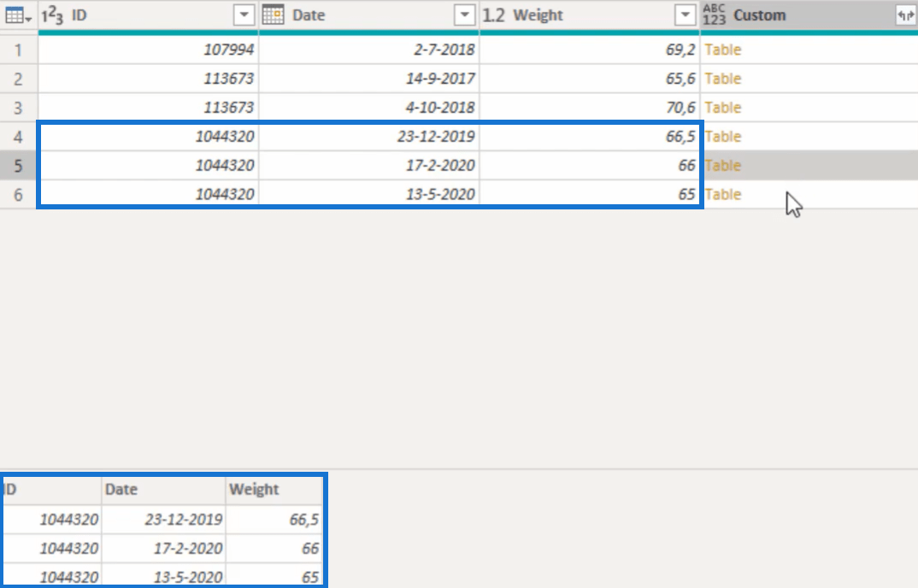Select the ID column header
Viewport: 918px width, 588px height.
pos(148,15)
